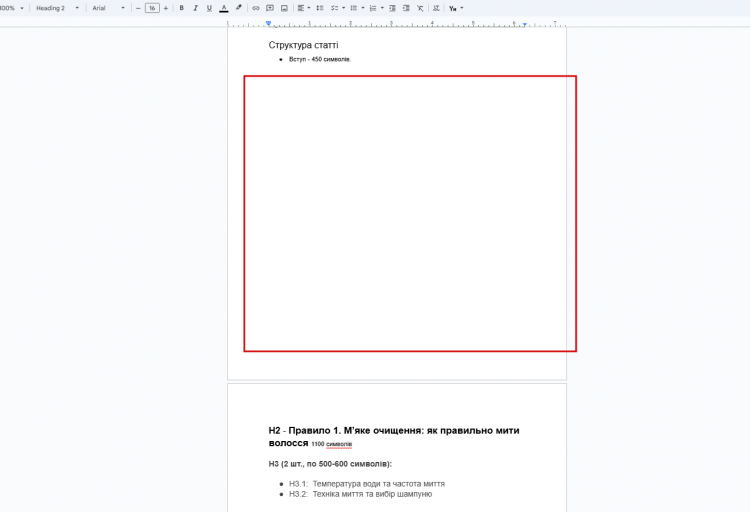The width and height of the screenshot is (750, 512).
Task: Click the bullet 'Вступ - 450 символів.'
Action: (320, 59)
